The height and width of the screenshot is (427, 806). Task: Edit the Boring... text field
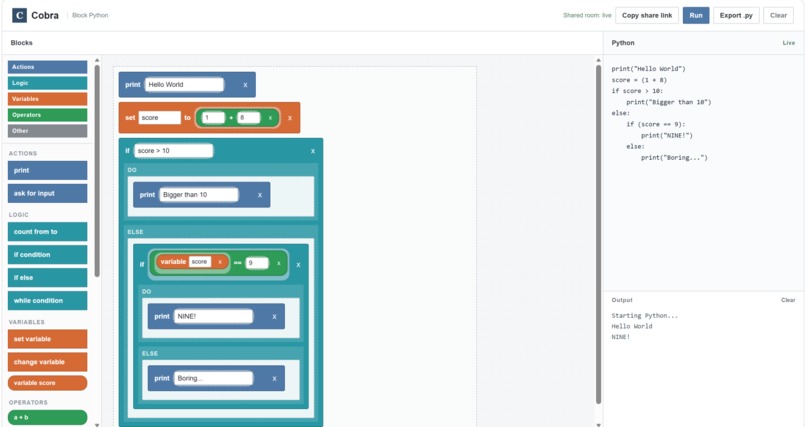tap(213, 379)
